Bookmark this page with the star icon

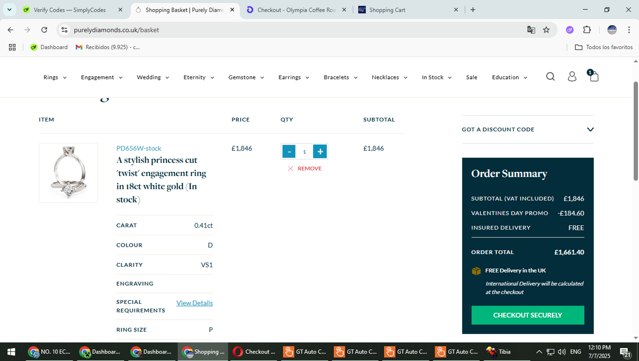pyautogui.click(x=546, y=30)
